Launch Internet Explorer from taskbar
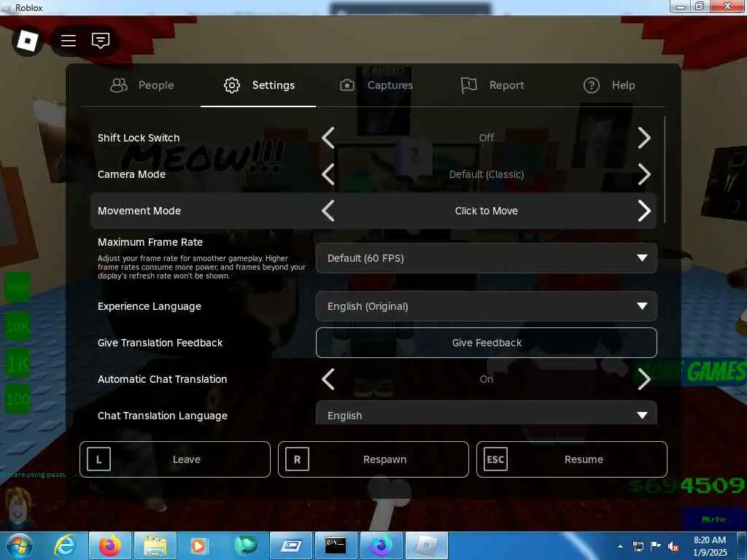Image resolution: width=747 pixels, height=560 pixels. [65, 545]
